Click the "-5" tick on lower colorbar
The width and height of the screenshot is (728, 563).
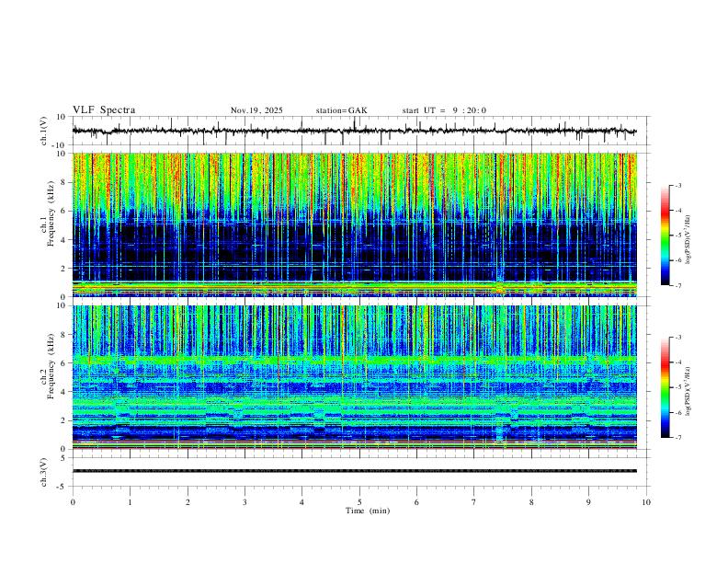point(677,387)
